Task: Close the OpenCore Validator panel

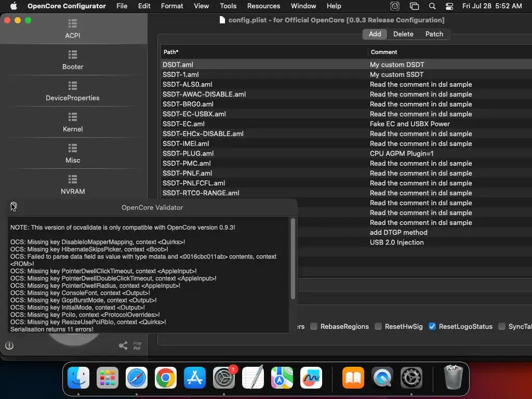Action: (14, 205)
